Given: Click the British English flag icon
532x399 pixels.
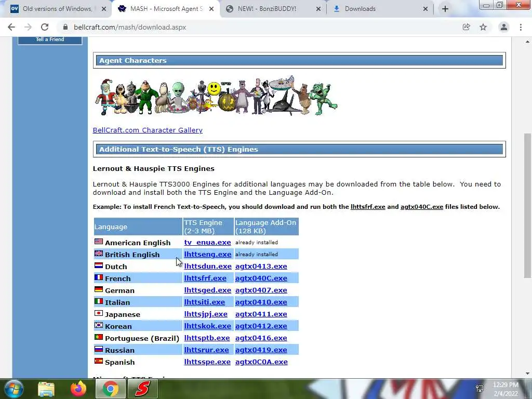Looking at the screenshot, I should tap(99, 254).
